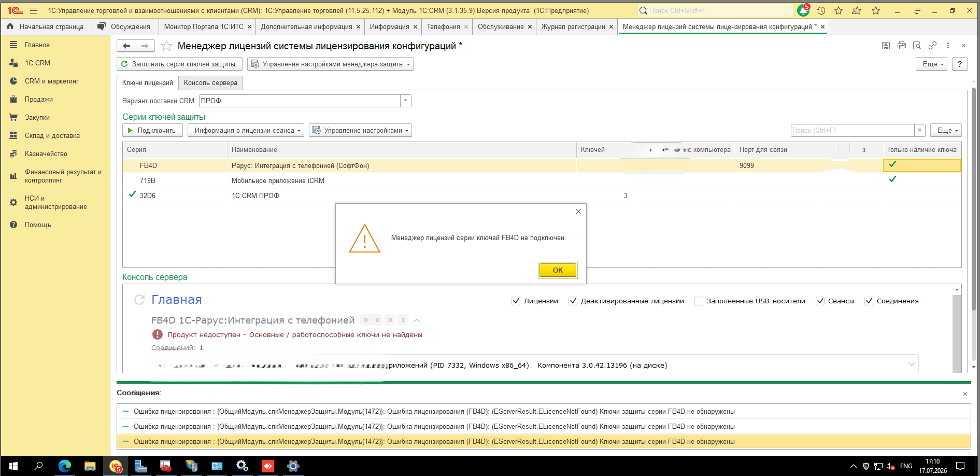Open the Закупки section in sidebar
The image size is (980, 476).
tap(37, 117)
